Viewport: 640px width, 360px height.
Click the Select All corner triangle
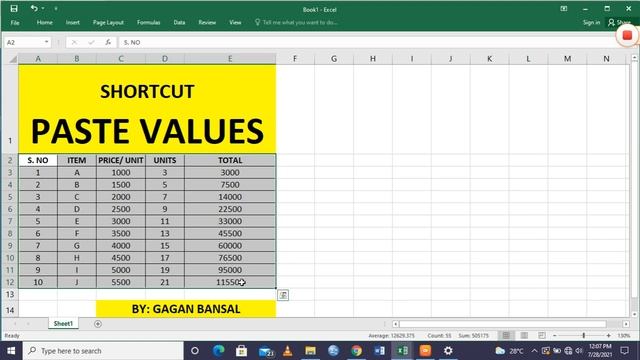13,60
